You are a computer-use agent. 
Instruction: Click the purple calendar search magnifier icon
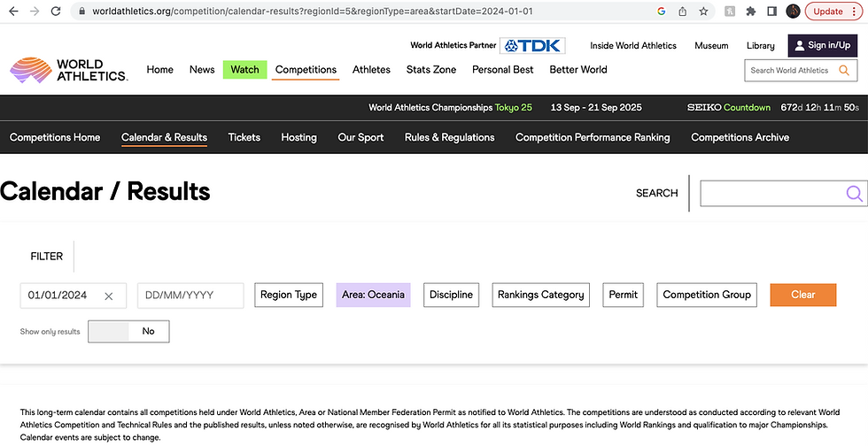point(854,193)
